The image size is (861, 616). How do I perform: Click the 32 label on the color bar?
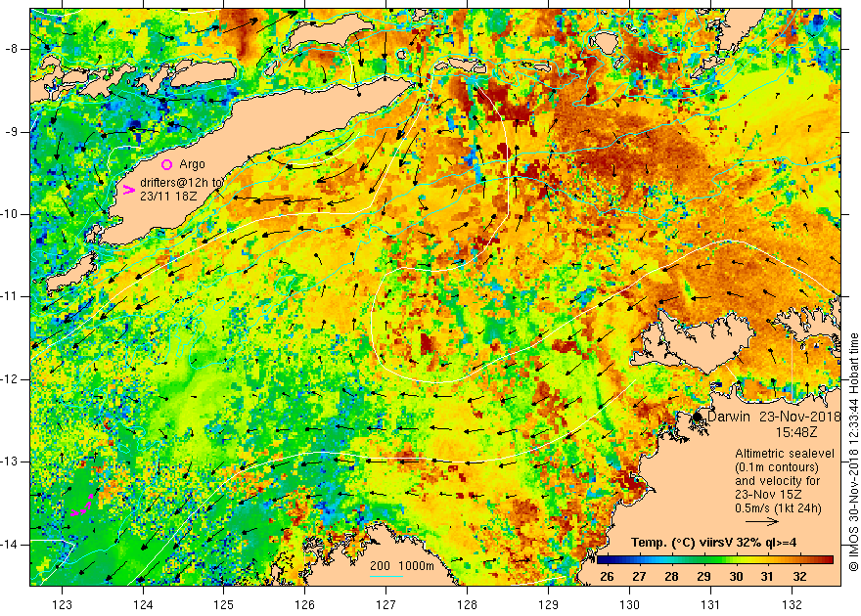coord(800,577)
